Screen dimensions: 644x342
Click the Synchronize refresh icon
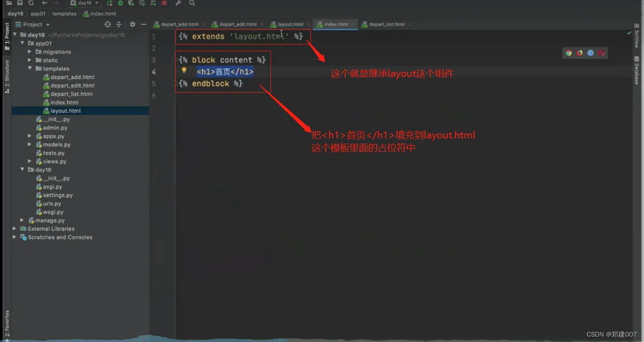[31, 3]
